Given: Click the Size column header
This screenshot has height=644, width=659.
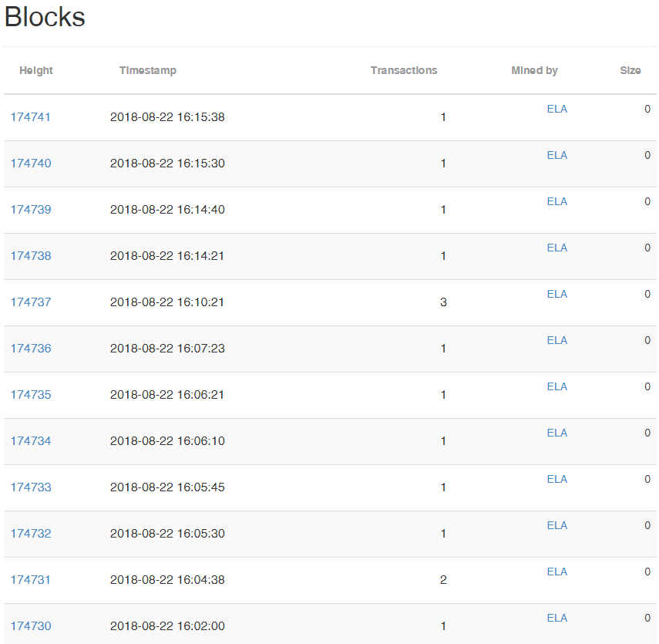Looking at the screenshot, I should [630, 70].
